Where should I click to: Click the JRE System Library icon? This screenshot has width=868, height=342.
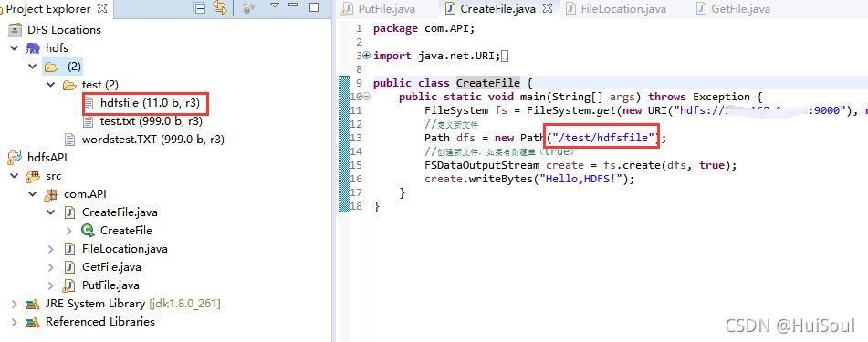[33, 304]
